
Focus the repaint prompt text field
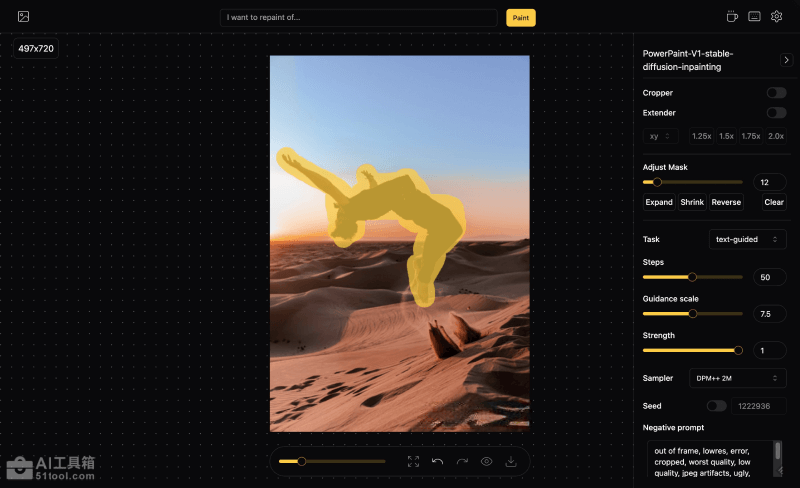pos(360,17)
